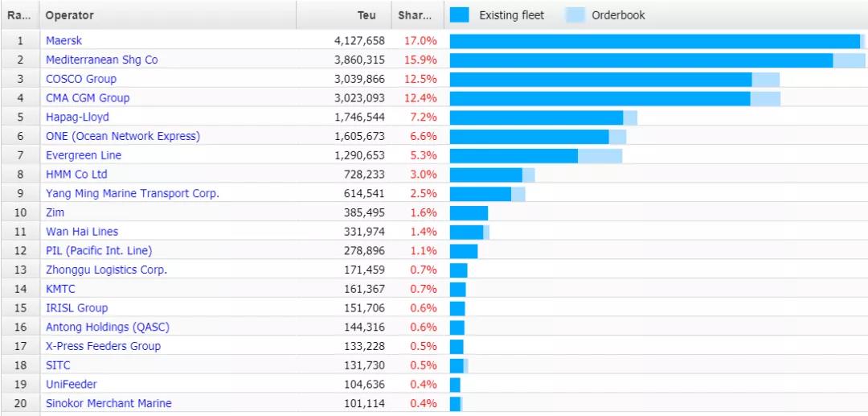Sort by the Rank column header
This screenshot has height=416, width=868.
pyautogui.click(x=19, y=15)
